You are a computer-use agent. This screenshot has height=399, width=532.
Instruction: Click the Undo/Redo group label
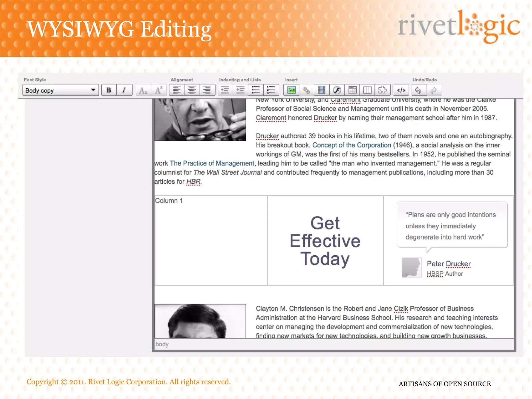[x=425, y=80]
